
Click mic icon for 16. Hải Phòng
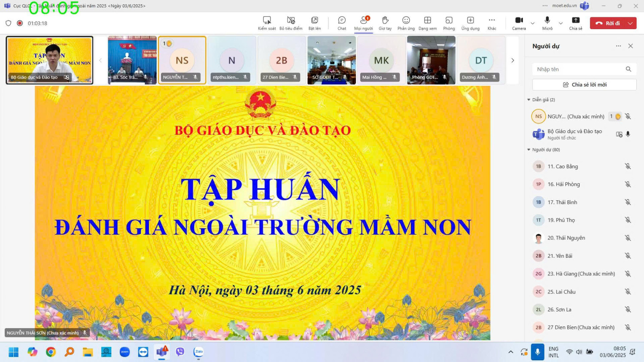click(x=628, y=184)
